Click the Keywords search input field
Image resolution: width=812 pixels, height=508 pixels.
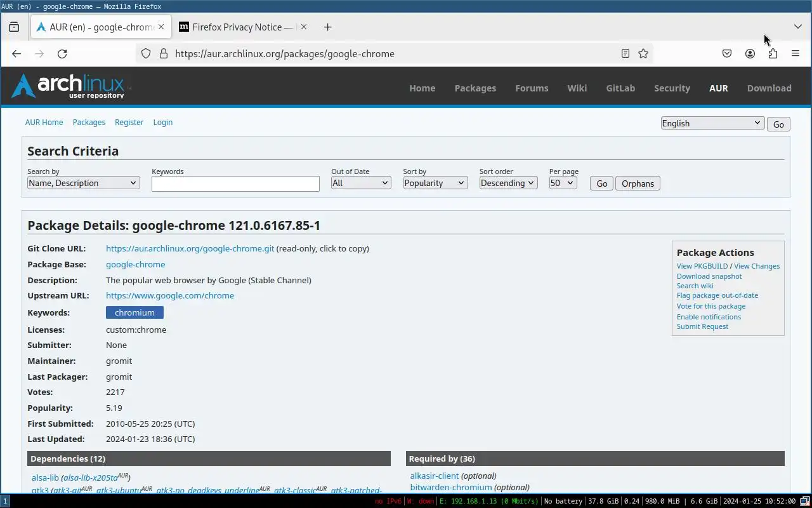tap(235, 184)
